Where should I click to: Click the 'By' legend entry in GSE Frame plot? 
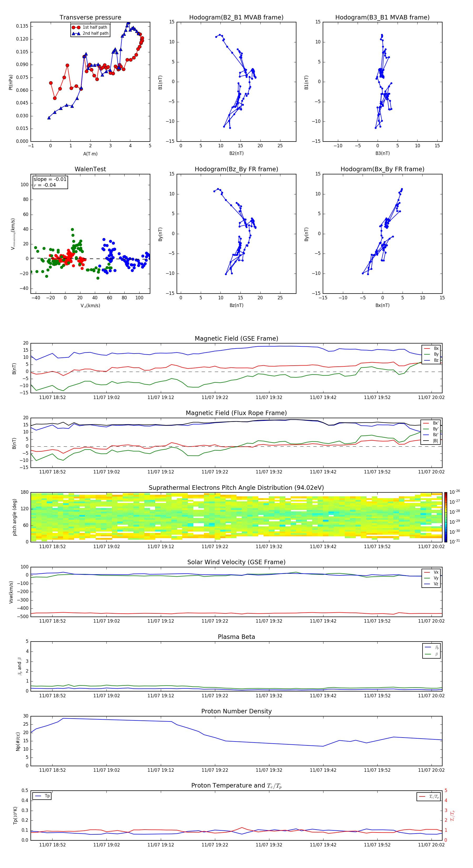pyautogui.click(x=431, y=354)
